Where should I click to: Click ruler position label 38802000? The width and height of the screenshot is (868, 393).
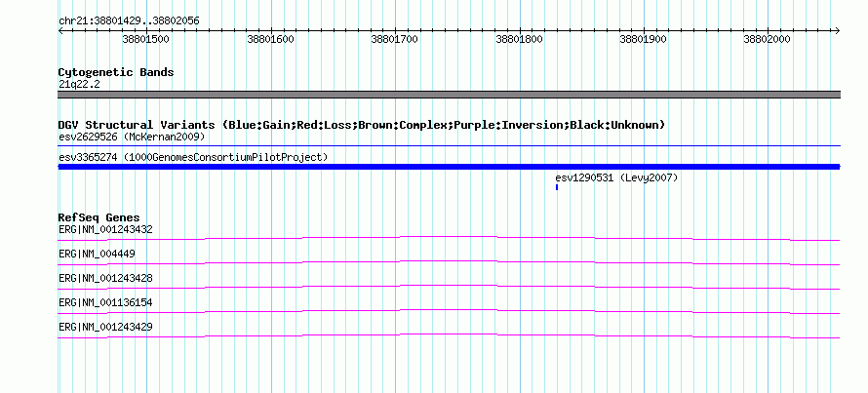pos(768,39)
